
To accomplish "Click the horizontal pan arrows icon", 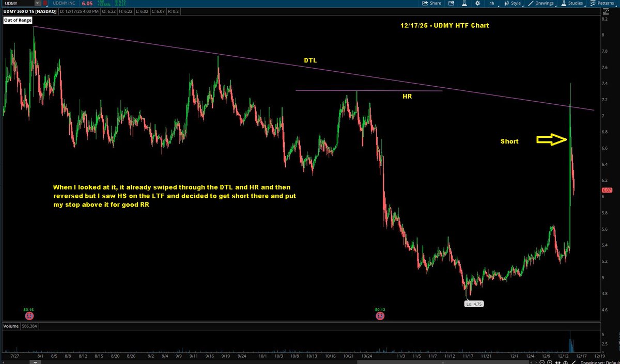I will point(557,362).
